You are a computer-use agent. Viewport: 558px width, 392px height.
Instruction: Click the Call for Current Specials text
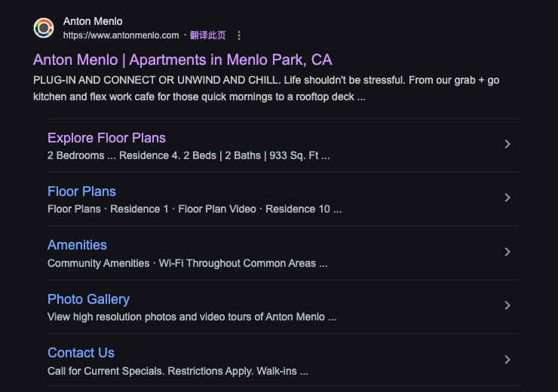[178, 371]
